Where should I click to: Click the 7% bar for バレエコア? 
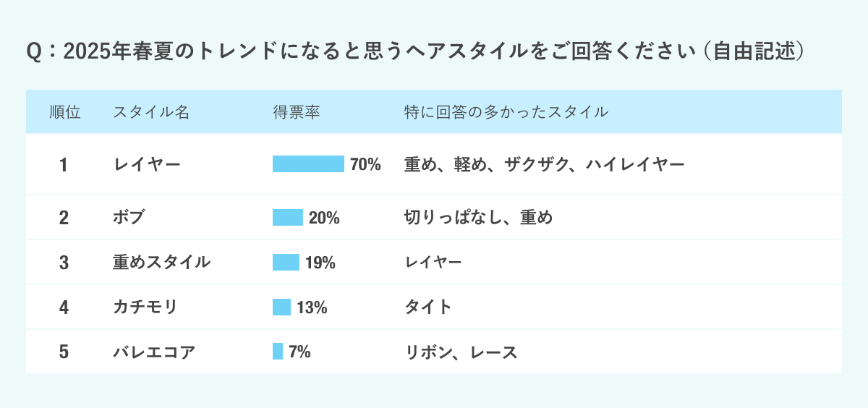[x=278, y=352]
